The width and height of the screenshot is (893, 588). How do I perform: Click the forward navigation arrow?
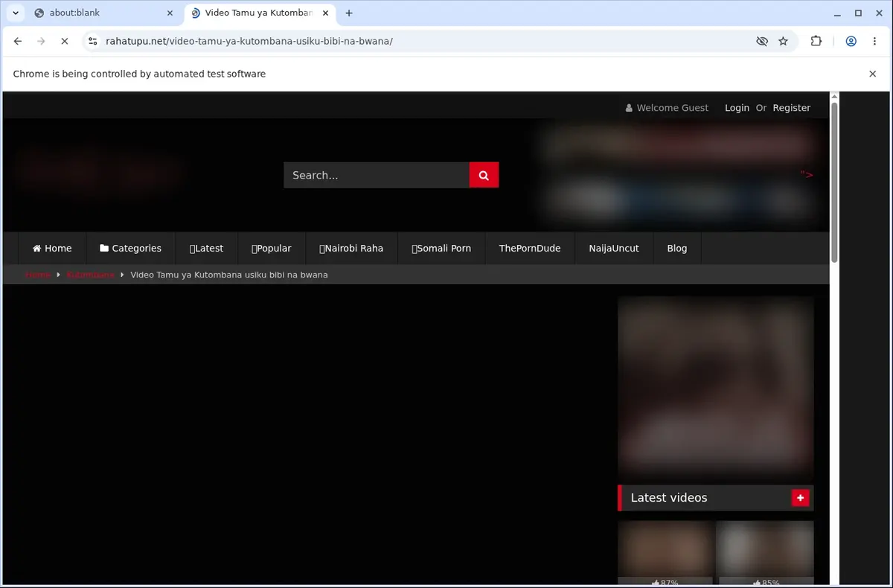tap(42, 41)
